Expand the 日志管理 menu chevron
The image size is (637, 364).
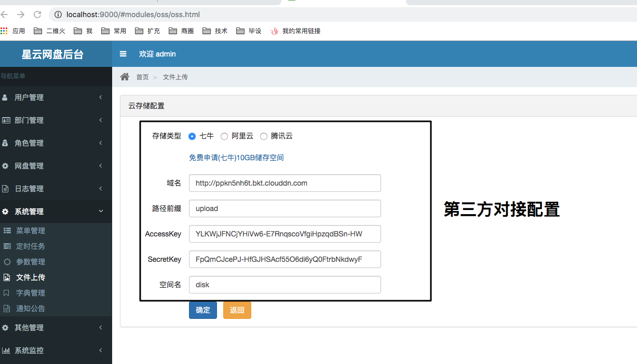101,189
